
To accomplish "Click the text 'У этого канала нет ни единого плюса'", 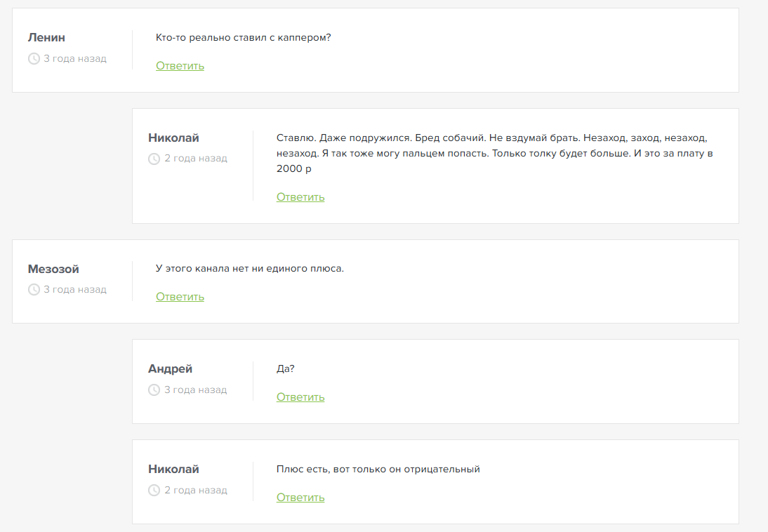I will [250, 269].
